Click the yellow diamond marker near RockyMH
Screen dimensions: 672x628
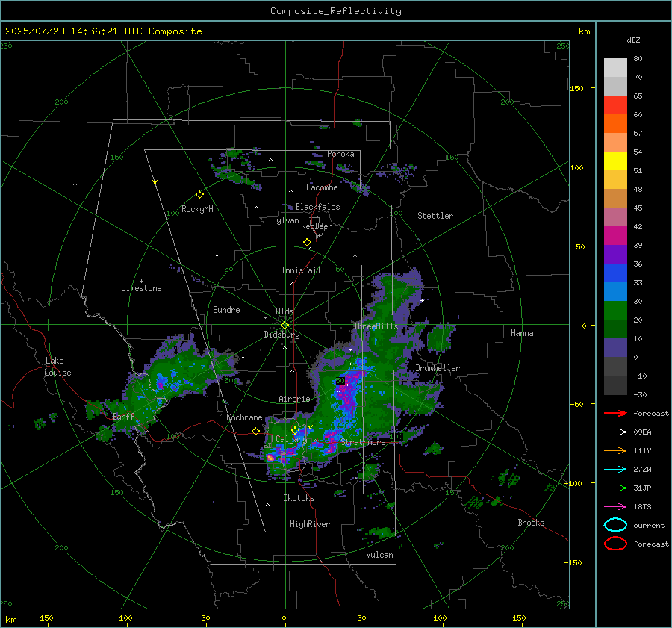pyautogui.click(x=199, y=195)
